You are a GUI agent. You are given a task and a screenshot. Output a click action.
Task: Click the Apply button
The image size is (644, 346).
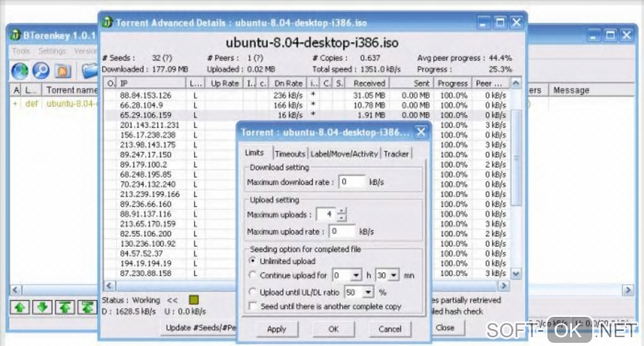pos(277,329)
